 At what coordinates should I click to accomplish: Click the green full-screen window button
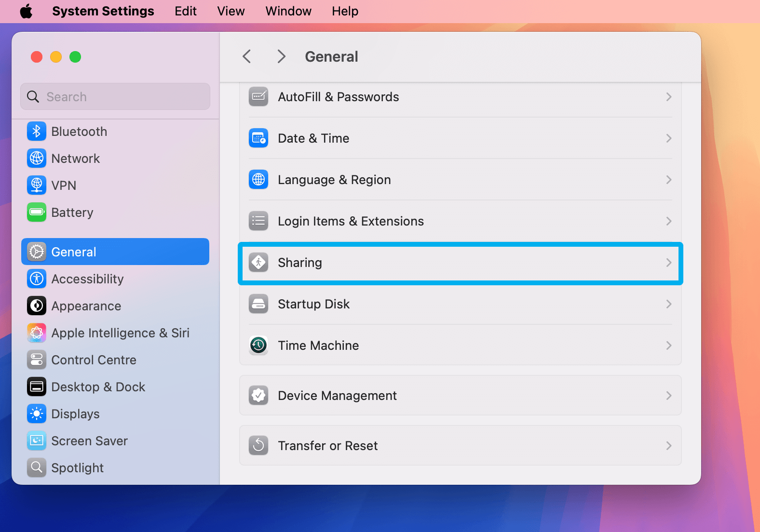(x=75, y=57)
